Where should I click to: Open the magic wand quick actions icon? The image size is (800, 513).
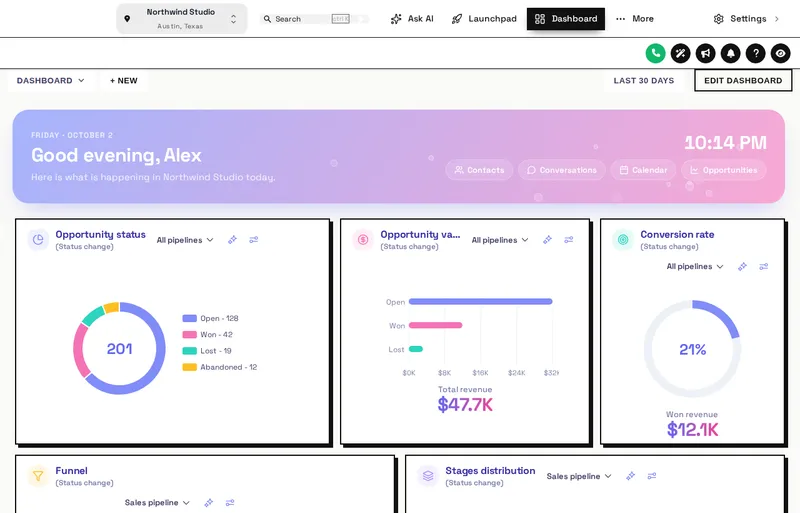pos(680,53)
